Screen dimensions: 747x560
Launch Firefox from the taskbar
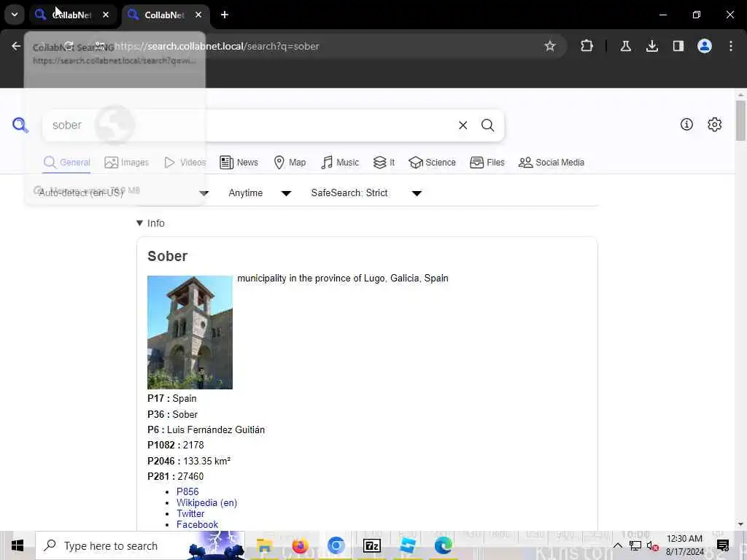point(300,545)
